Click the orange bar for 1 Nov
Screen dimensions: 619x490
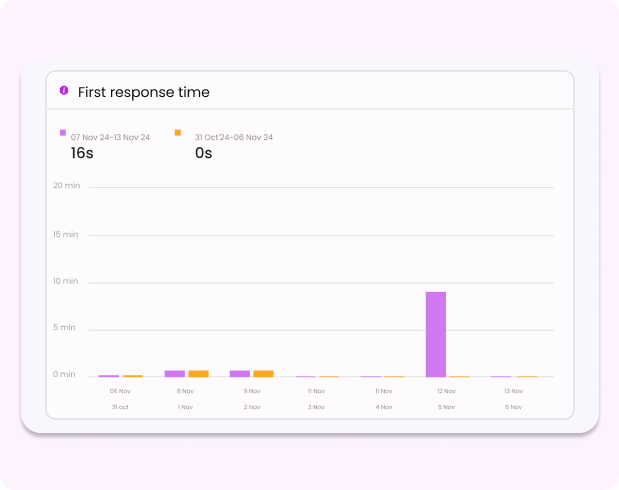click(198, 373)
